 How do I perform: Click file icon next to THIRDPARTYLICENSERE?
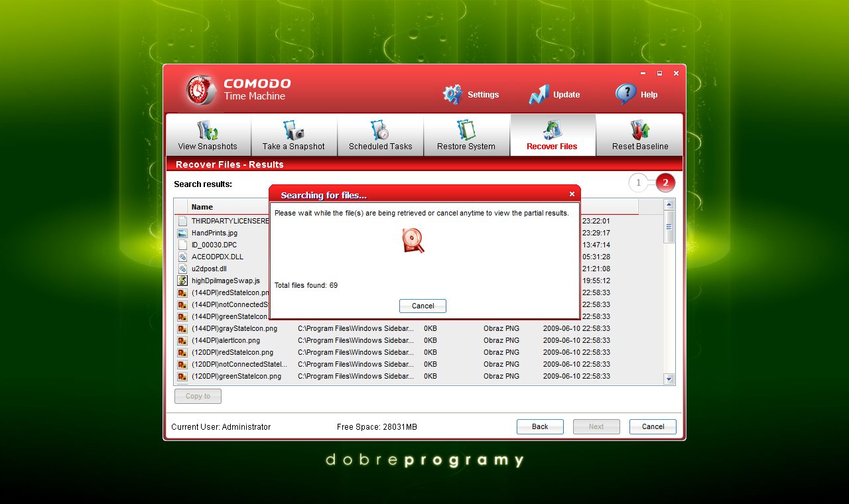(182, 221)
